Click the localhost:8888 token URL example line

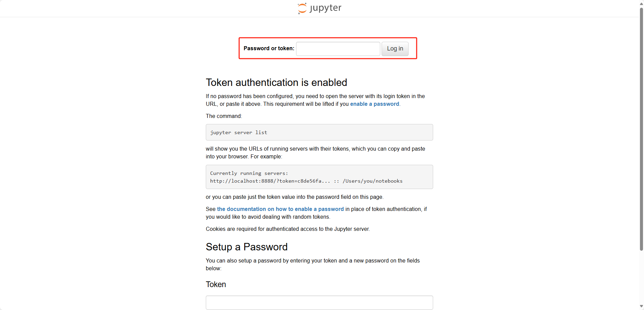(x=306, y=181)
